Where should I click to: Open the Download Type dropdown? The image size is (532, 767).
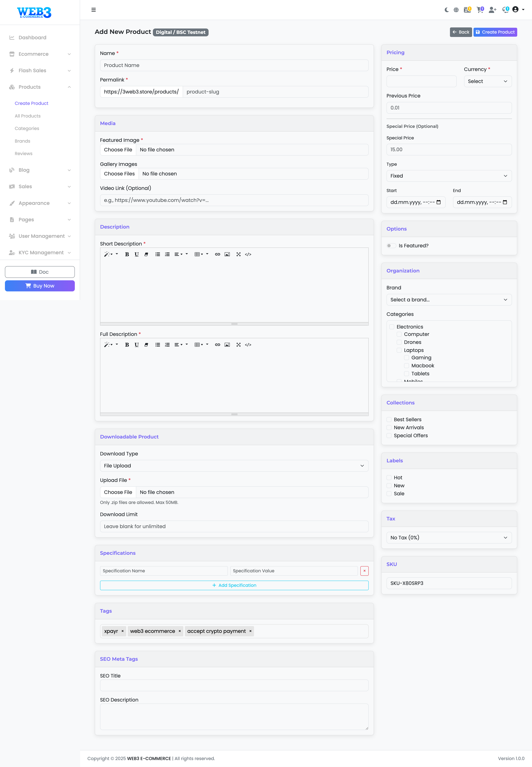tap(234, 466)
